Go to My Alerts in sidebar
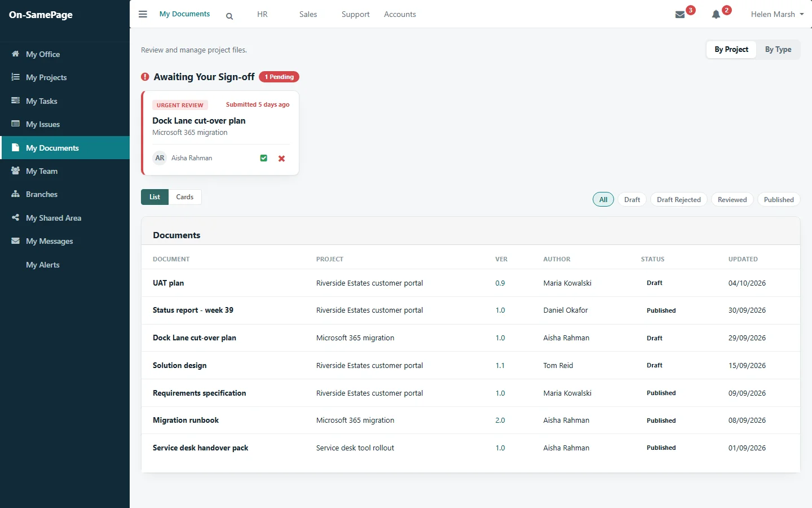Screen dimensions: 812x508 tap(42, 265)
